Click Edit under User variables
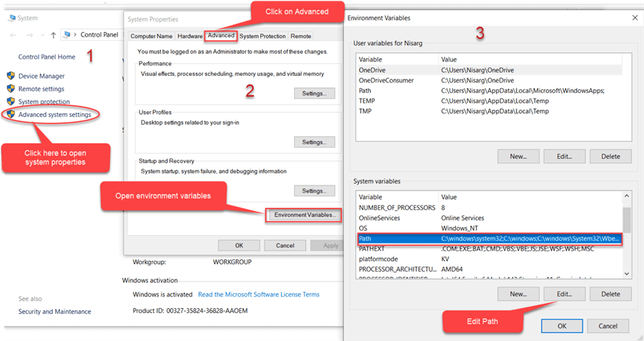Screen dimensions: 644x341 [x=565, y=156]
